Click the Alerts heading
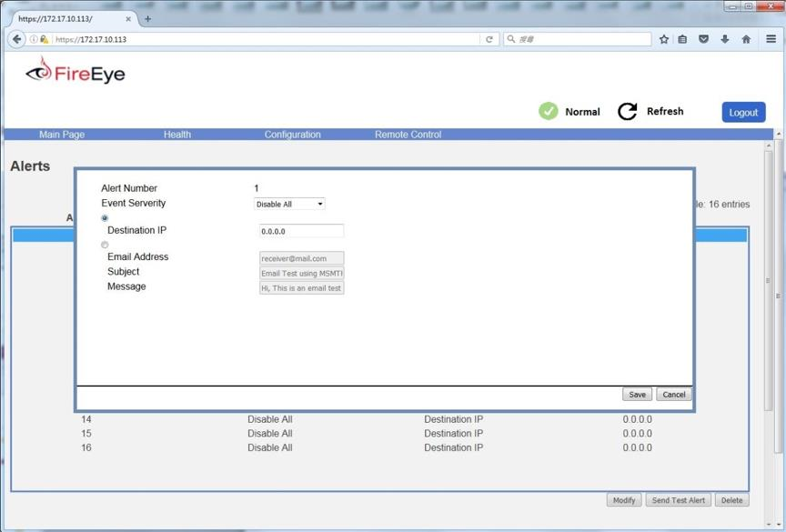 [x=30, y=166]
